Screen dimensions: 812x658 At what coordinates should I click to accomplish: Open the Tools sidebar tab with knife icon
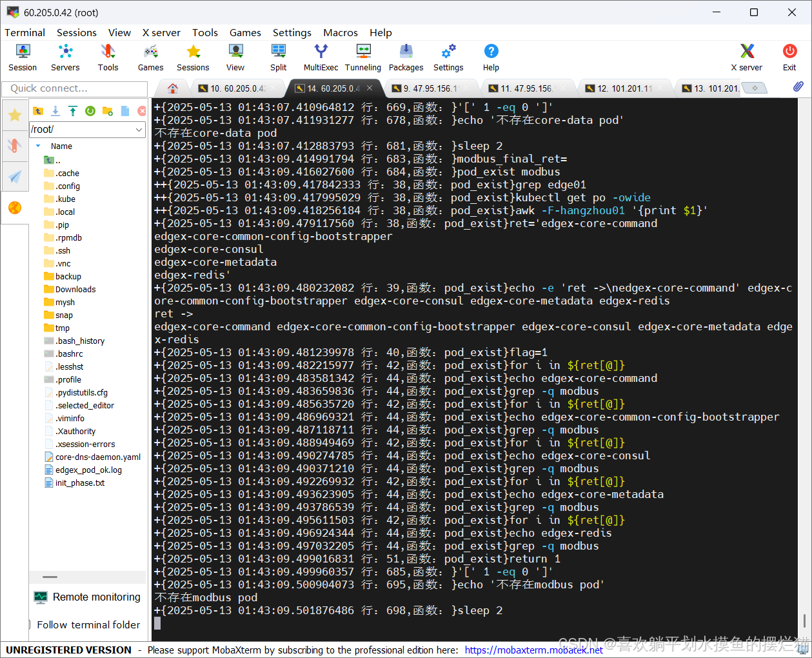point(15,146)
